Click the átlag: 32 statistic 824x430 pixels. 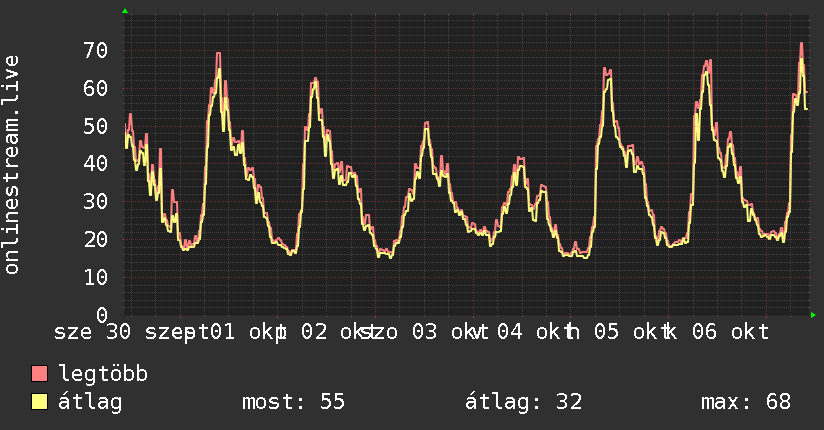(523, 402)
